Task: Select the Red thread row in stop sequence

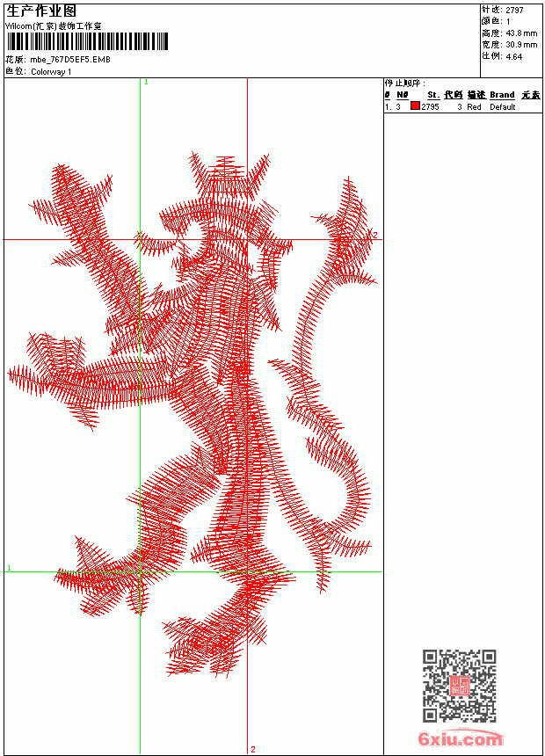Action: [463, 107]
